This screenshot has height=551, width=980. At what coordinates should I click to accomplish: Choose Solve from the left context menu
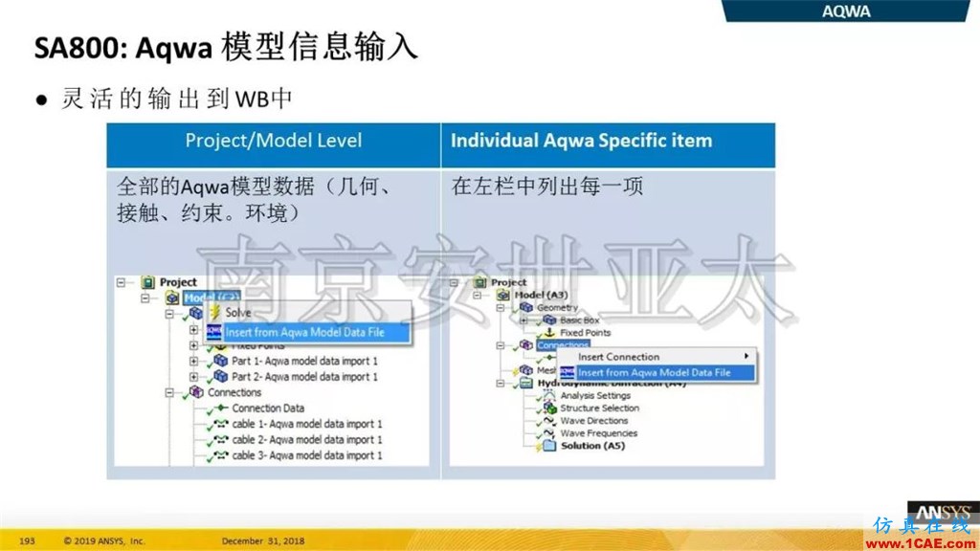point(308,312)
